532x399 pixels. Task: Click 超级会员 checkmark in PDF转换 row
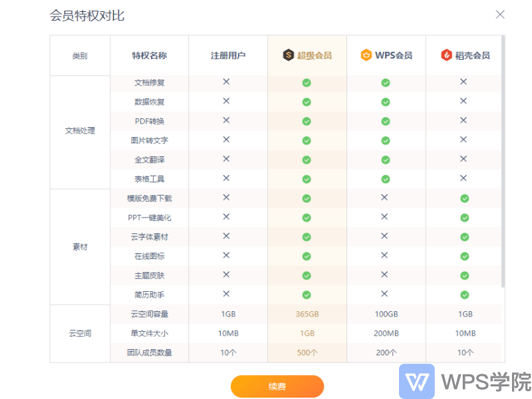[x=307, y=122]
